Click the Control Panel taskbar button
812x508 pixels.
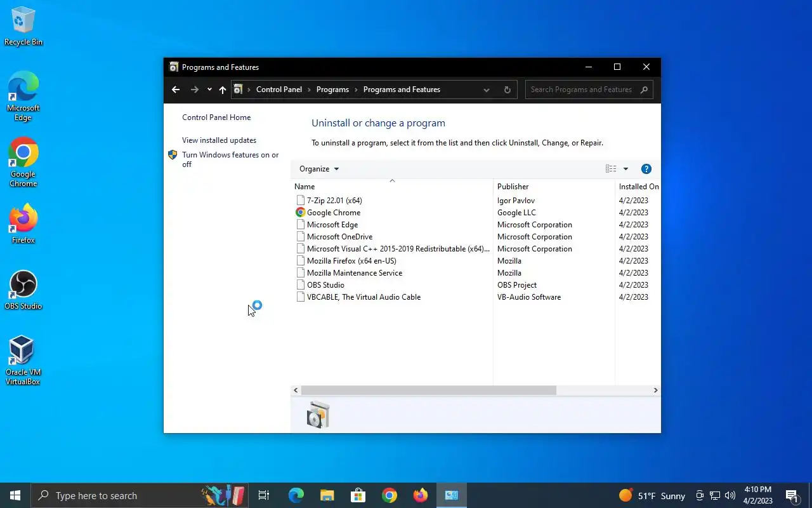(452, 495)
